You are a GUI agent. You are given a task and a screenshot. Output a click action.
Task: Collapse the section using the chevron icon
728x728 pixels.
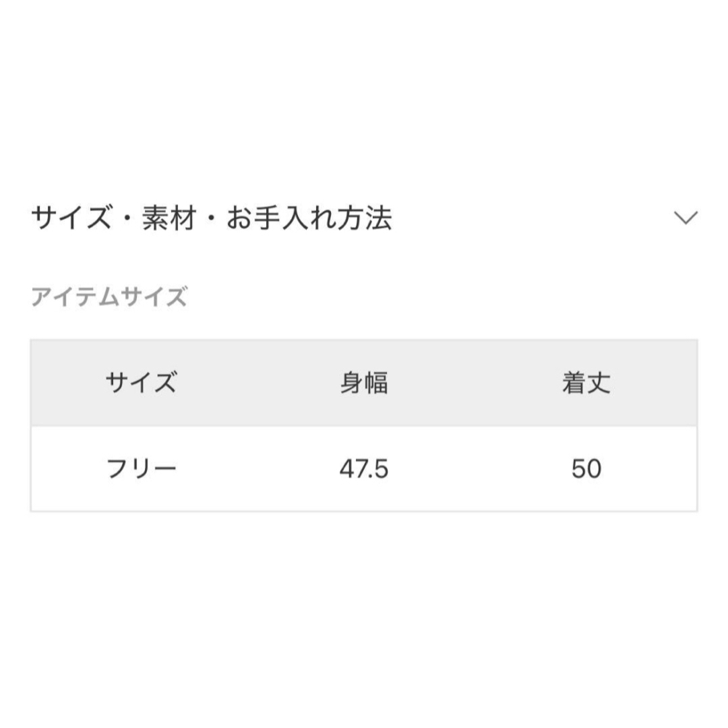point(686,217)
